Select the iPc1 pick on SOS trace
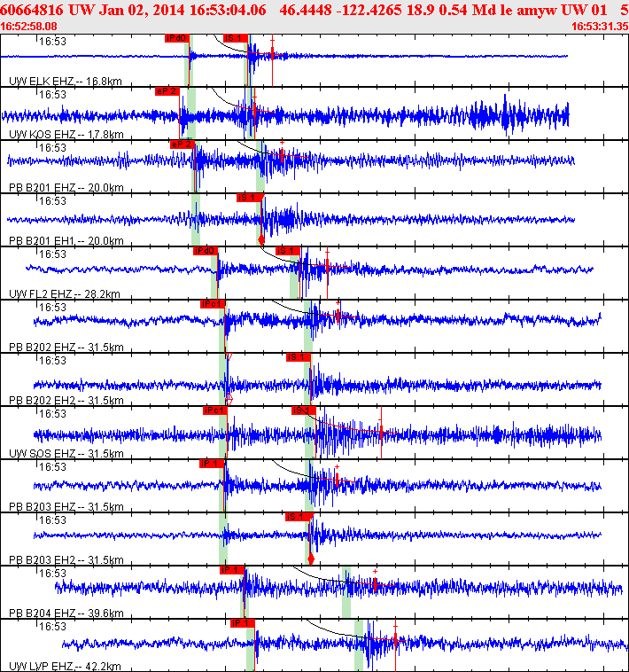The width and height of the screenshot is (629, 672). pos(215,410)
